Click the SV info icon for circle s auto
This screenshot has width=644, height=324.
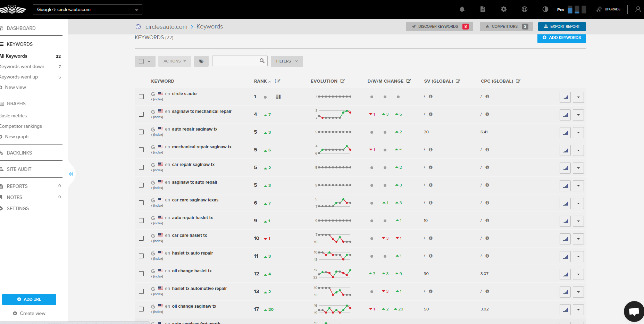click(x=430, y=97)
